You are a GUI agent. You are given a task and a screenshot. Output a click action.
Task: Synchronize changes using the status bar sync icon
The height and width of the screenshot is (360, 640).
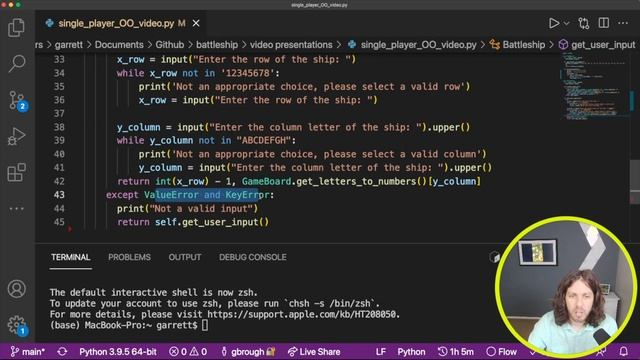62,351
